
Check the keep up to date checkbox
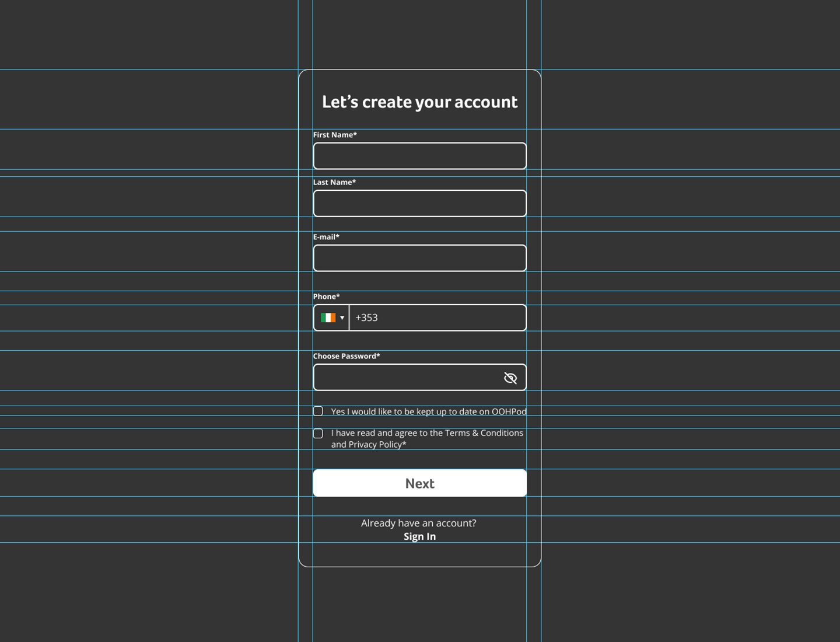318,411
